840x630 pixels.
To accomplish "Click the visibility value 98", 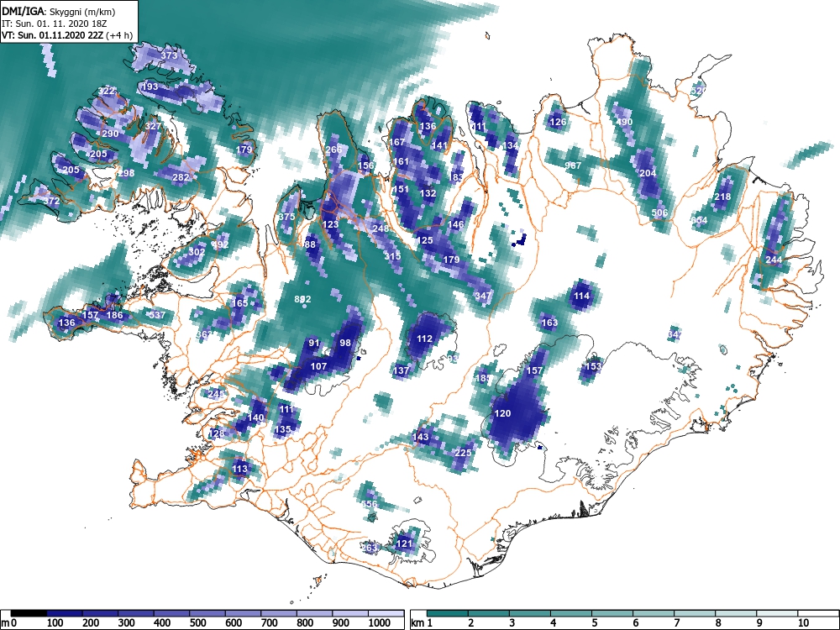I will (345, 343).
